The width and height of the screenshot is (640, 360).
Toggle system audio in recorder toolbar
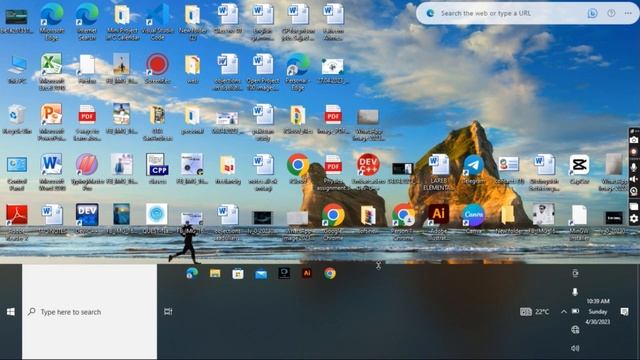point(634,179)
